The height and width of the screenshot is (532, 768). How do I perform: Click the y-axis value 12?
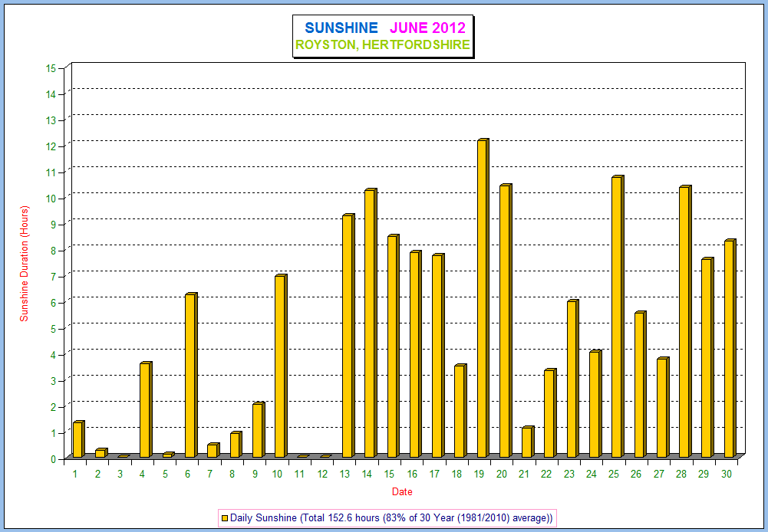(51, 146)
